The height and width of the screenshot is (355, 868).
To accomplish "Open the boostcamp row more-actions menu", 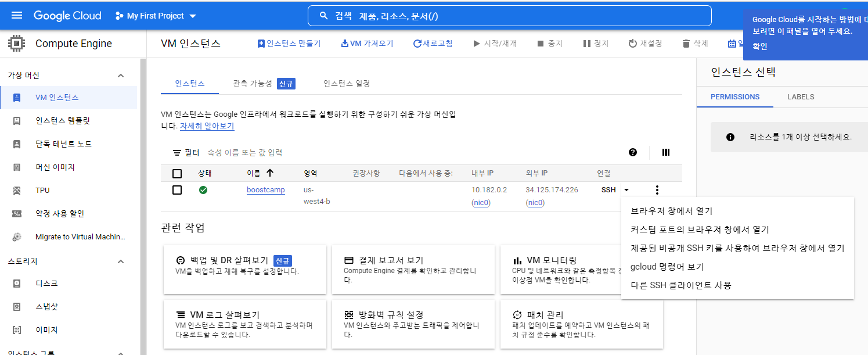I will pyautogui.click(x=657, y=190).
